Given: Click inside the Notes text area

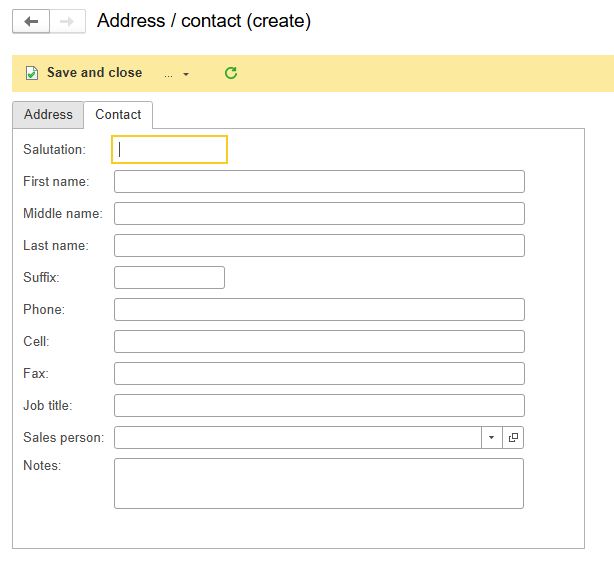Looking at the screenshot, I should tap(319, 484).
